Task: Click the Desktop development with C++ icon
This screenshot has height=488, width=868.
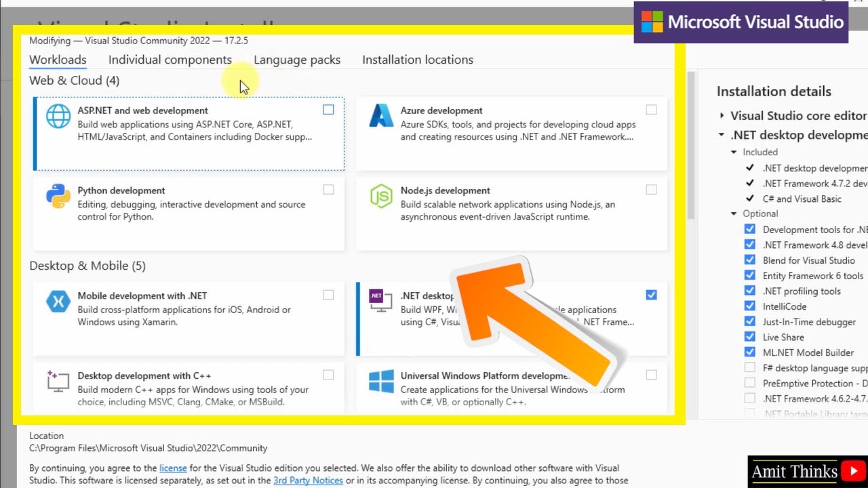Action: pyautogui.click(x=58, y=381)
